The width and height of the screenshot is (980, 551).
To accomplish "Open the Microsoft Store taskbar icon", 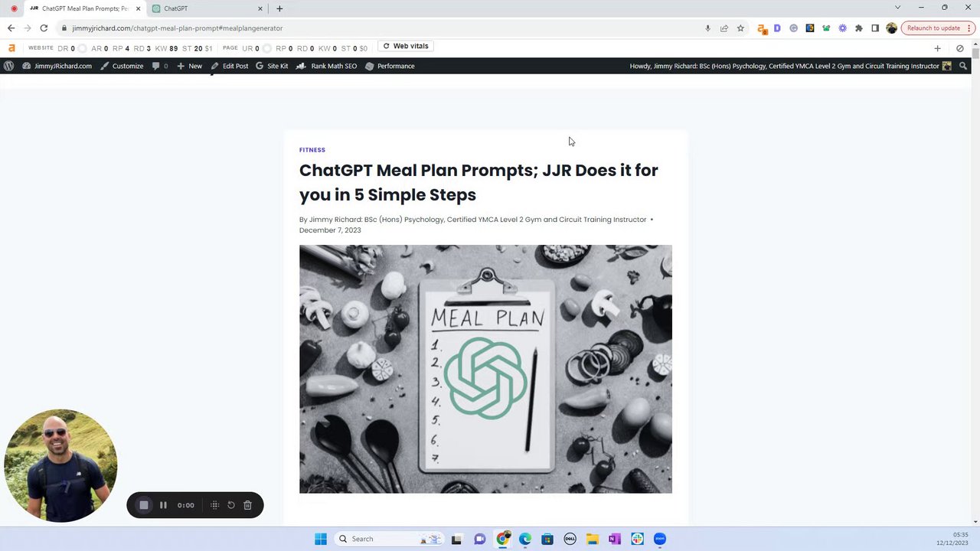I will pos(547,539).
